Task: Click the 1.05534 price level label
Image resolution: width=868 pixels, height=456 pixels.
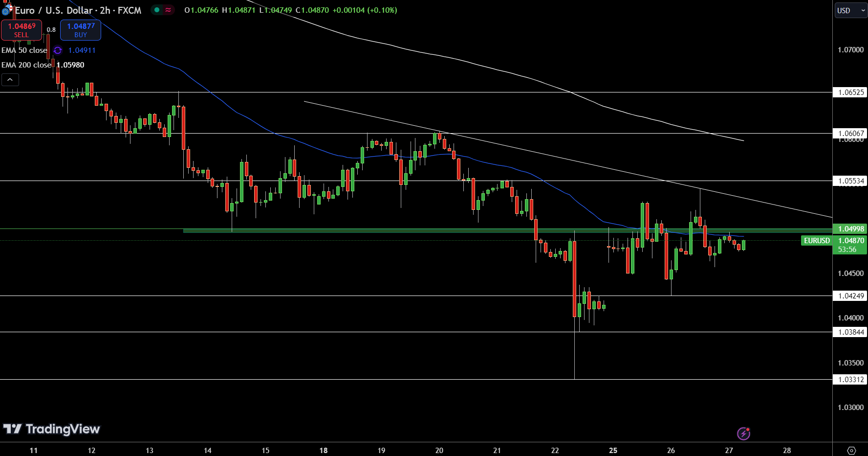Action: click(851, 181)
